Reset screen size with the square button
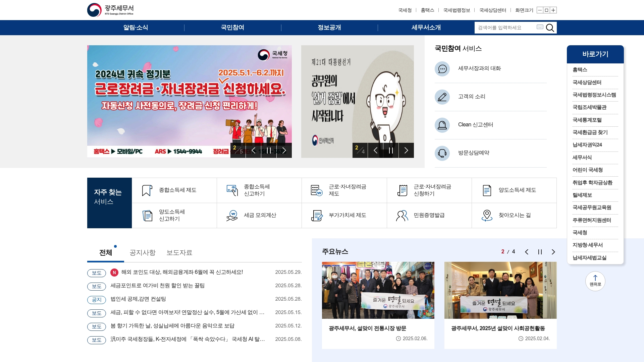Image resolution: width=644 pixels, height=362 pixels. (x=546, y=10)
